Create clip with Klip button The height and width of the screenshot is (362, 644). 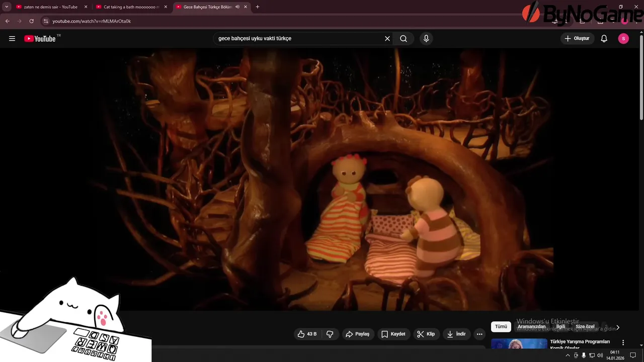click(x=426, y=334)
